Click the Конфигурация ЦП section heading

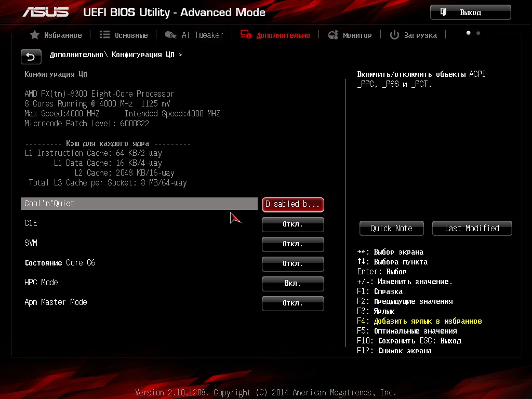(56, 74)
